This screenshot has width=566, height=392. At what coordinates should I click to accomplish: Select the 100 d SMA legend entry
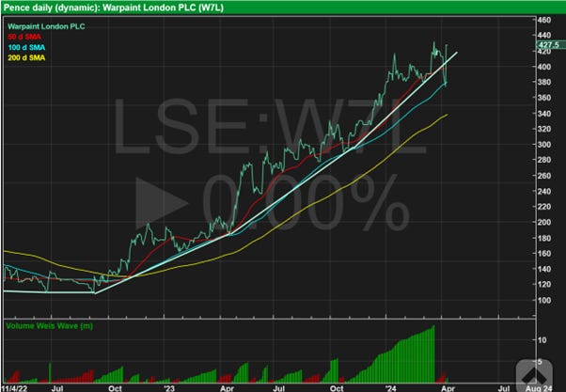[x=26, y=47]
